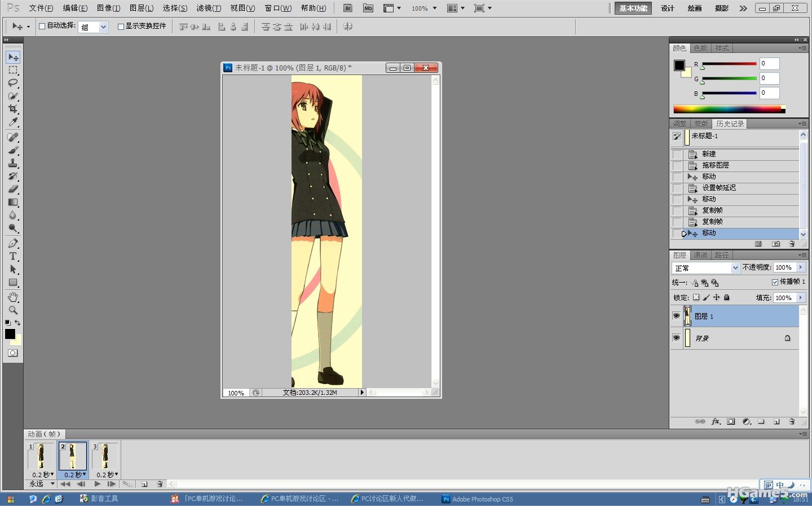Launch Adobe Bridge from Br icon
The width and height of the screenshot is (812, 506).
click(x=348, y=8)
